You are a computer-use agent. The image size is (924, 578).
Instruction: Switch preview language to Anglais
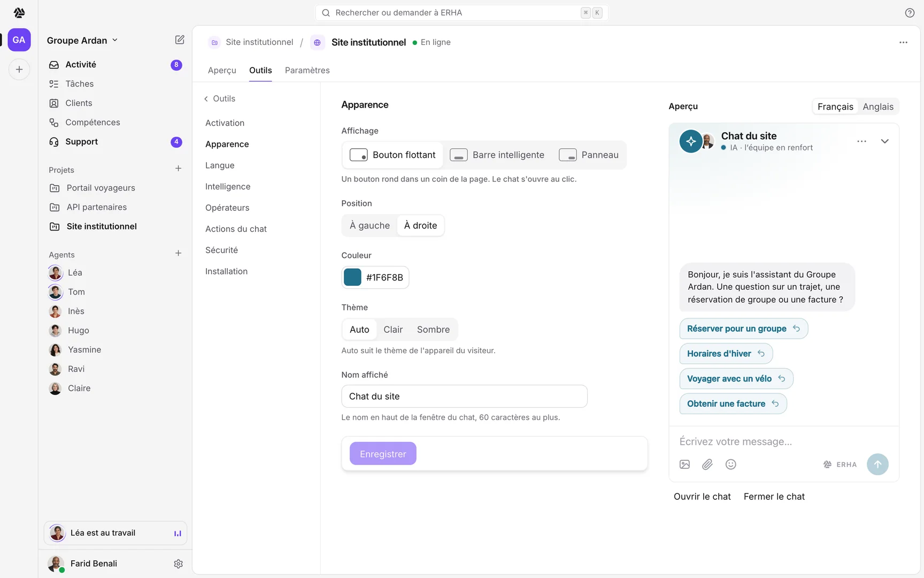click(x=878, y=107)
